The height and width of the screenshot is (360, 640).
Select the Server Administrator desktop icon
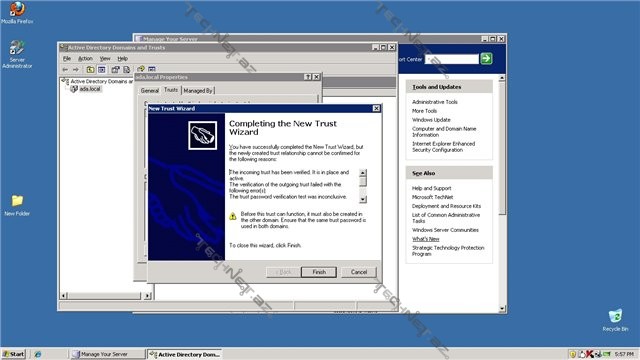pyautogui.click(x=17, y=54)
